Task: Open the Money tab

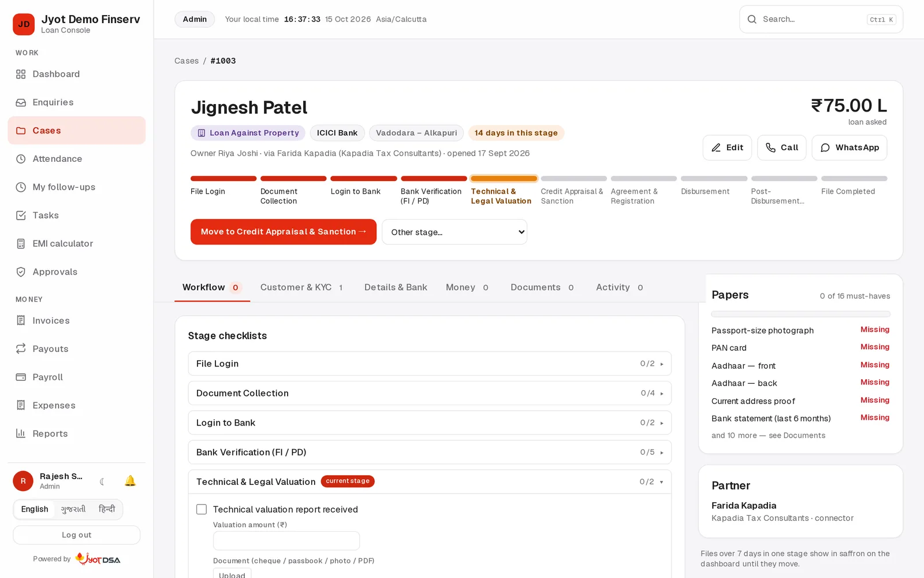Action: tap(467, 287)
